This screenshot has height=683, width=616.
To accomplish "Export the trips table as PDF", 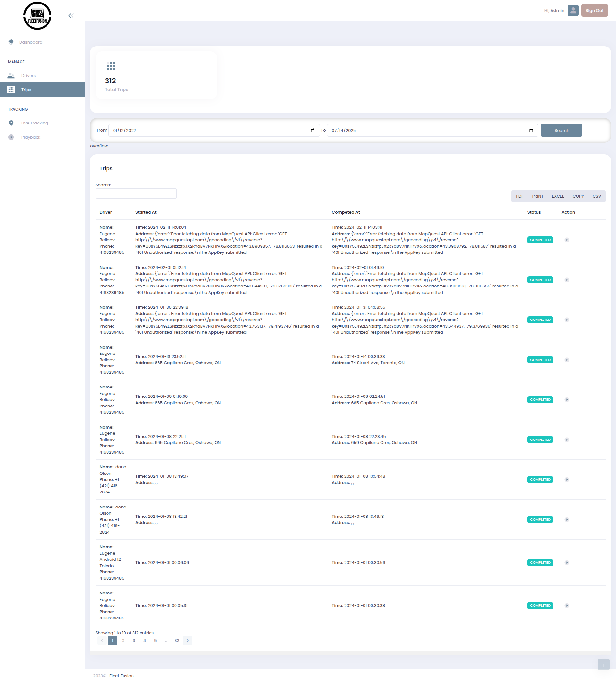I will 519,196.
